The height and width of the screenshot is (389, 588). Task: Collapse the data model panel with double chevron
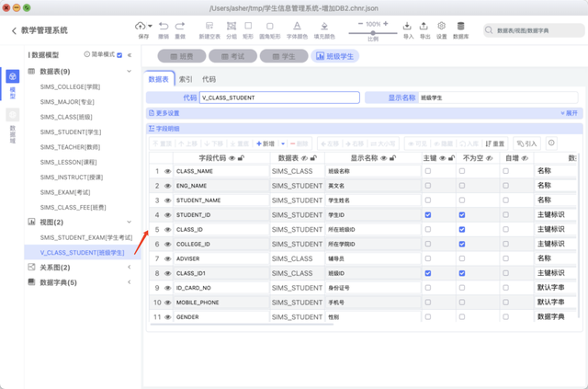130,55
